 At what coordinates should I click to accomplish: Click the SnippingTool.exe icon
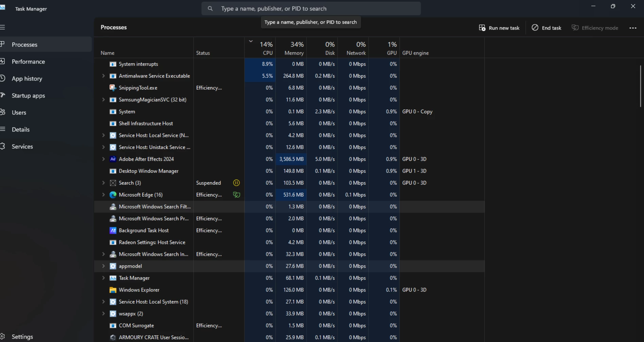113,88
